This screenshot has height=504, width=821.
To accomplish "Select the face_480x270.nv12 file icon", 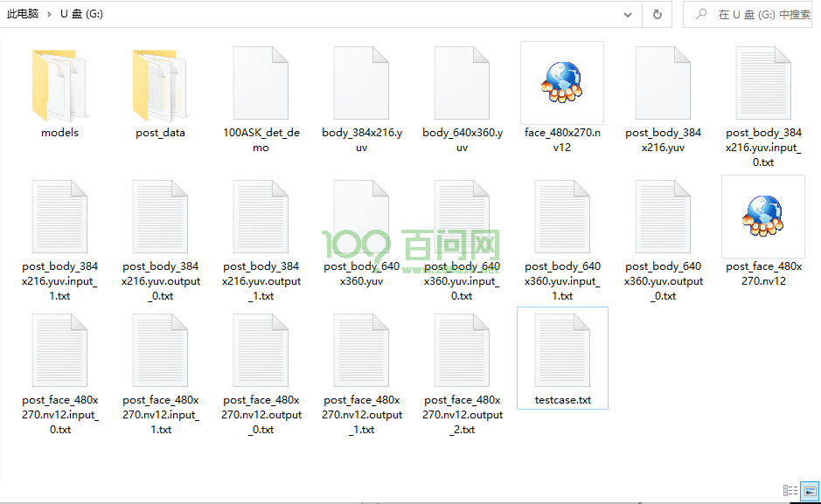I will 561,83.
